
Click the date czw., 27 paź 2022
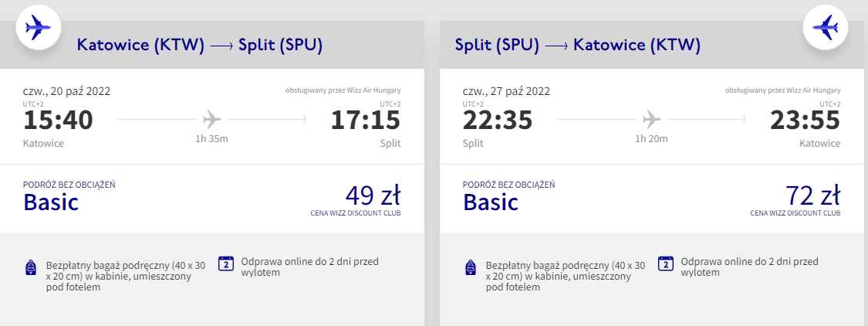coord(507,90)
